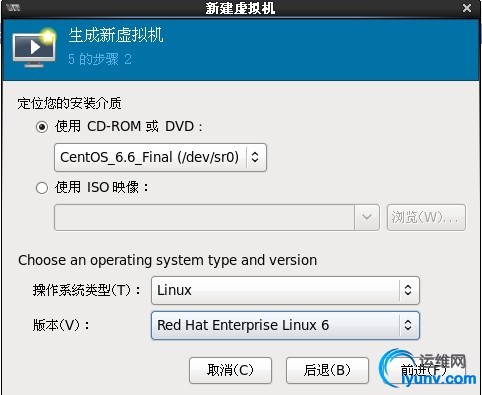The height and width of the screenshot is (395, 482).
Task: Click inside the ISO image path field
Action: pyautogui.click(x=204, y=217)
